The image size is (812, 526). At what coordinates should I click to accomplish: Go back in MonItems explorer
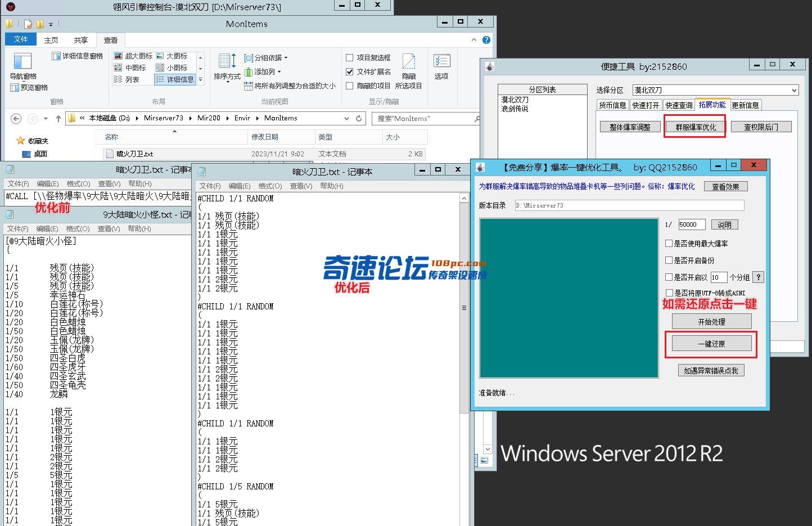pos(16,119)
